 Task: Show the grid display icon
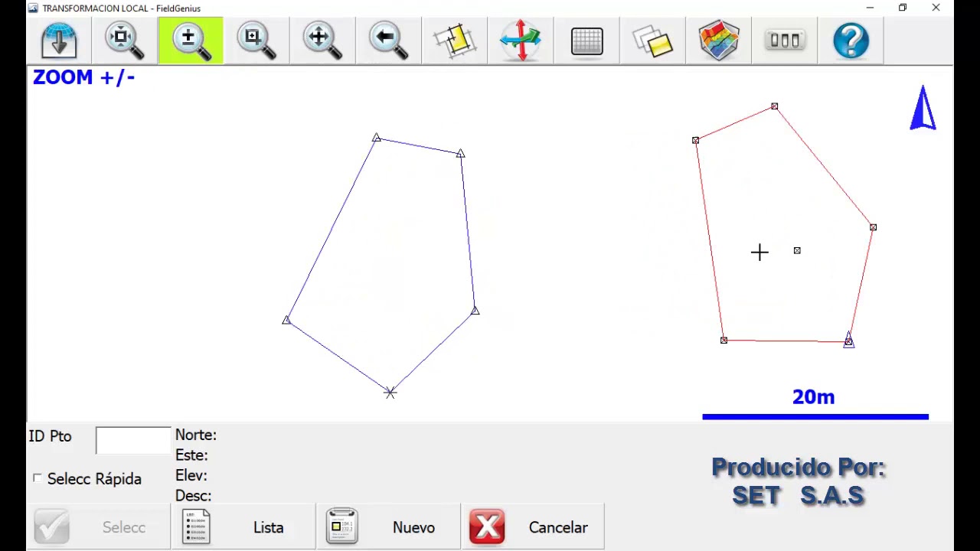click(x=586, y=40)
